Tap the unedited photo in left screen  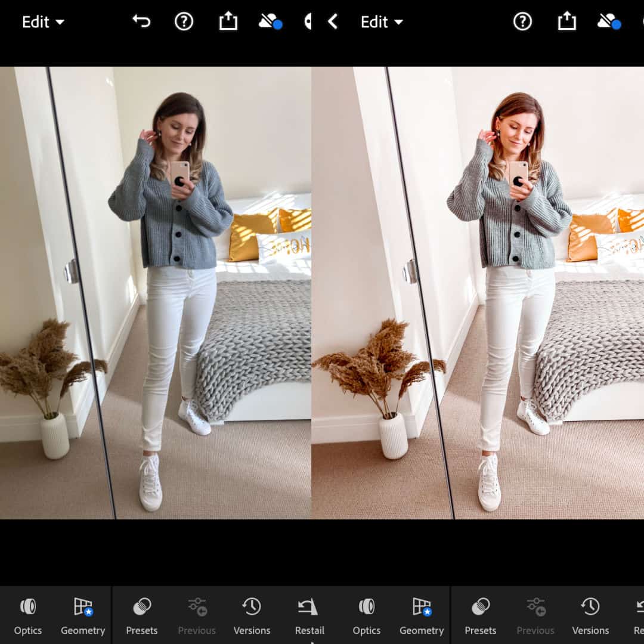pos(156,293)
